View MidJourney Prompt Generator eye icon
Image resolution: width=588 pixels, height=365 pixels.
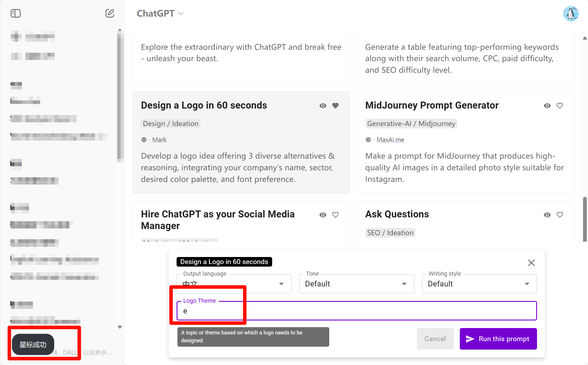tap(547, 106)
